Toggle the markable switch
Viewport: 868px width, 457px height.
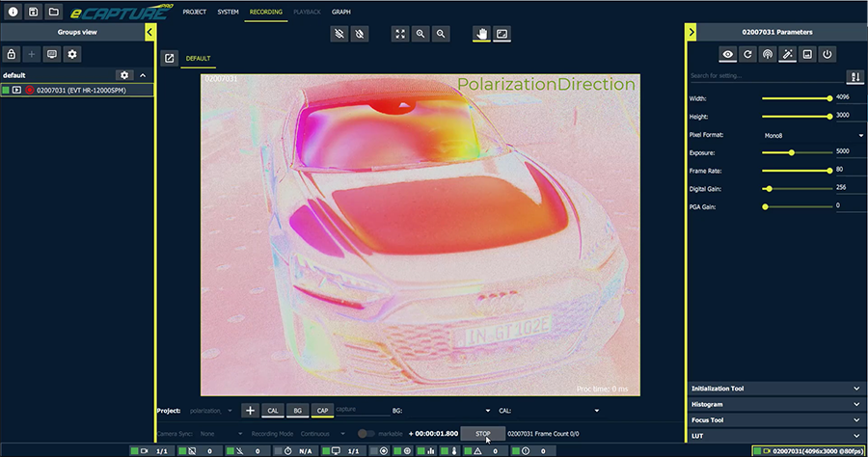pos(366,434)
